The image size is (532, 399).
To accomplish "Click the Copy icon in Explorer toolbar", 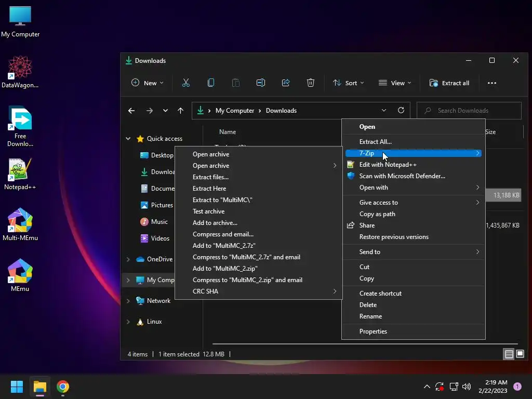I will point(211,83).
